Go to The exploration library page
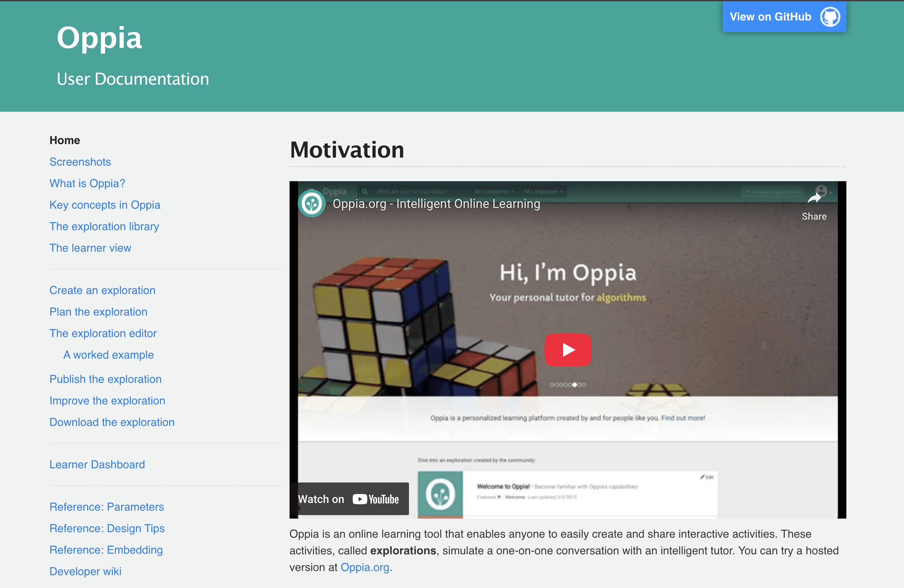This screenshot has height=588, width=904. point(104,226)
